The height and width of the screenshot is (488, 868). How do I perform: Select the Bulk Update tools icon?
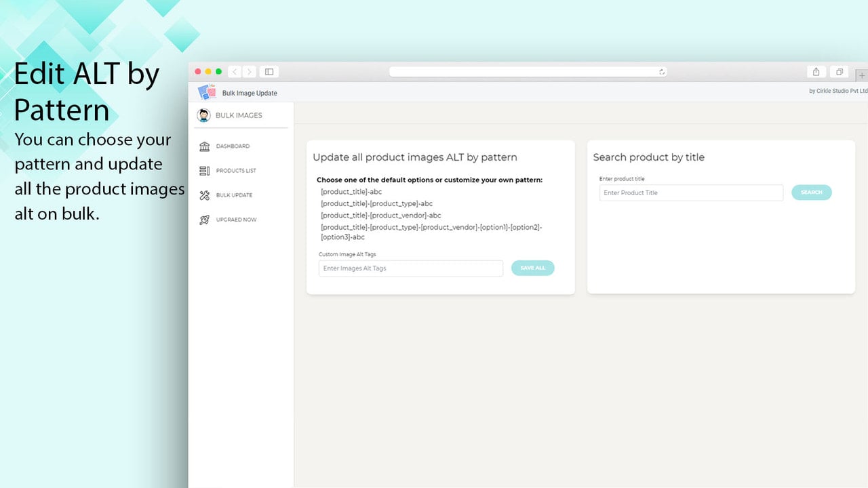(204, 195)
